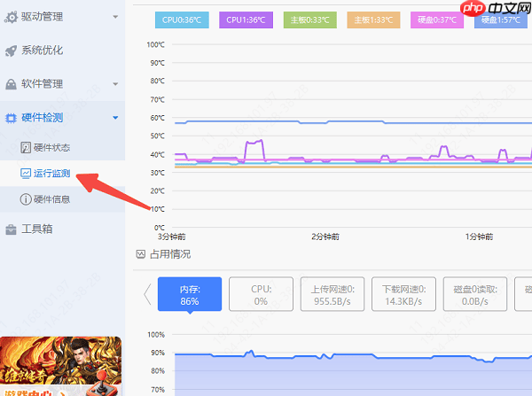This screenshot has width=532, height=396.
Task: Expand the 软件管理 dropdown arrow
Action: coord(115,84)
